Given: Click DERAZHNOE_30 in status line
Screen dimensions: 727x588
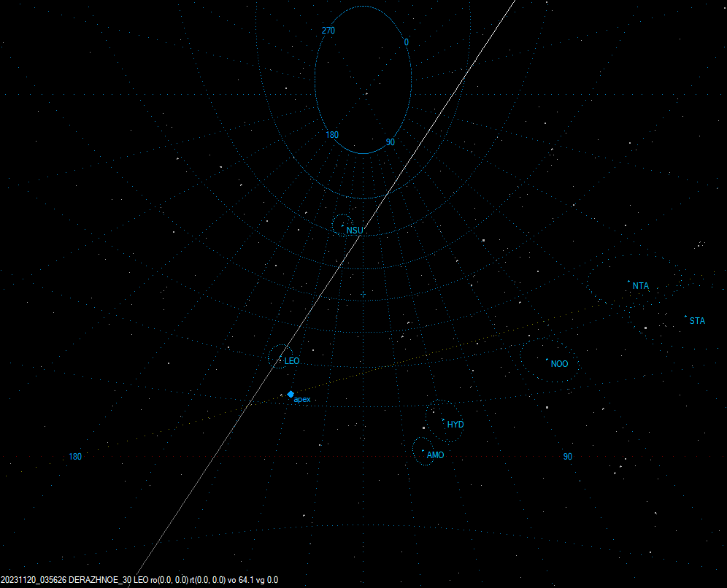Looking at the screenshot, I should (100, 580).
